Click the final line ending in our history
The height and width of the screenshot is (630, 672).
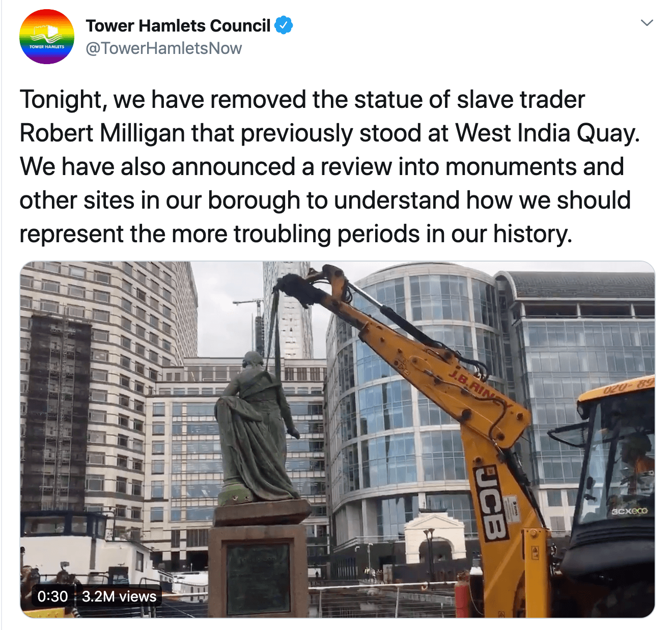pyautogui.click(x=296, y=234)
